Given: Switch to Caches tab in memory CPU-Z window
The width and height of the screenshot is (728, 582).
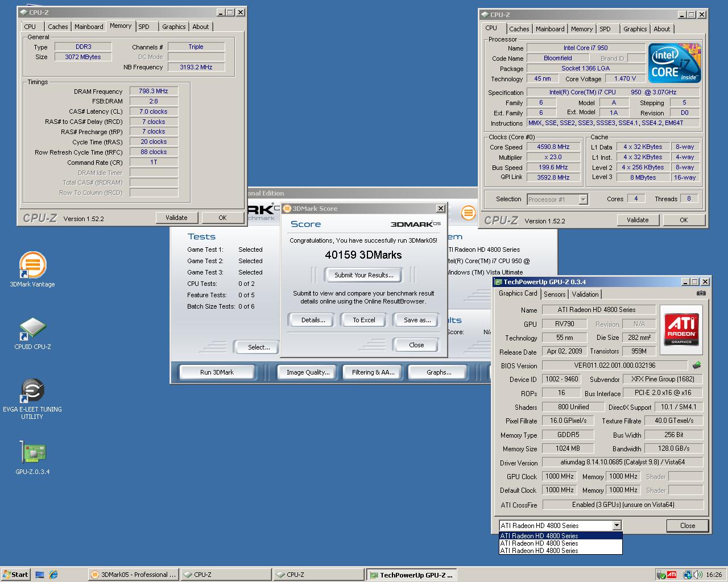Looking at the screenshot, I should click(57, 27).
